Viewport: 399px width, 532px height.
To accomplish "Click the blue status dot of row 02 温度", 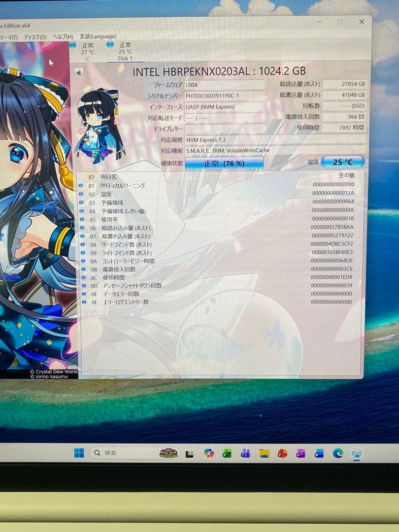I will coord(81,194).
